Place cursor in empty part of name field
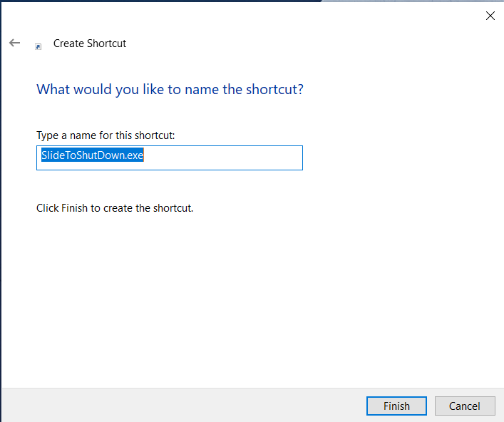Viewport: 504px width, 422px height. [225, 158]
